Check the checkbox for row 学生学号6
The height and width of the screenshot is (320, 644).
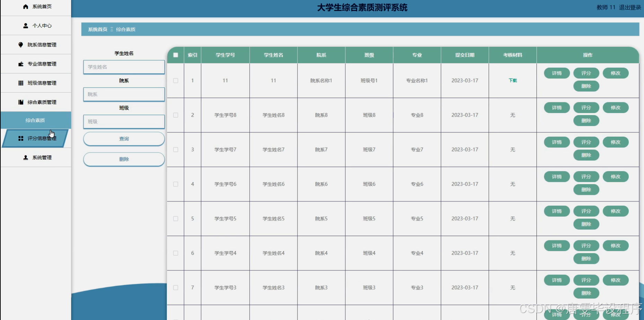176,184
